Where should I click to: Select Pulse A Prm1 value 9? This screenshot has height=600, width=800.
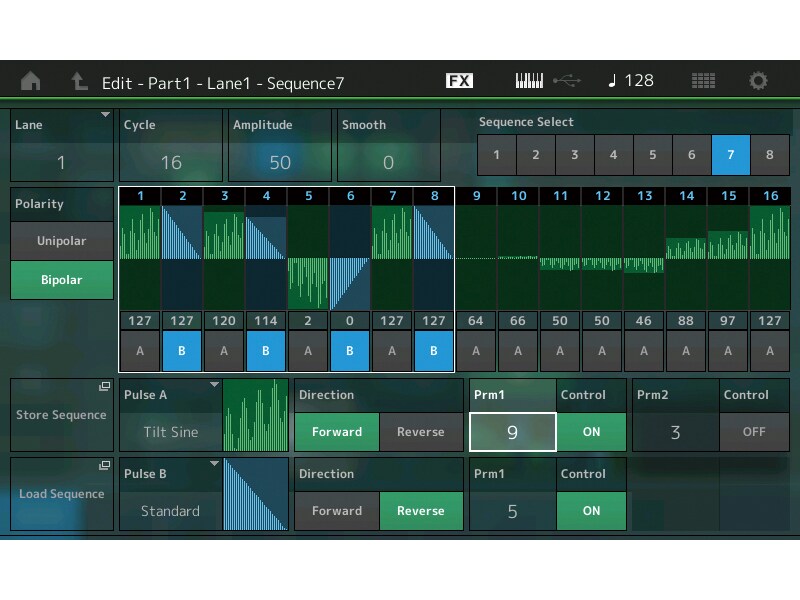point(513,432)
